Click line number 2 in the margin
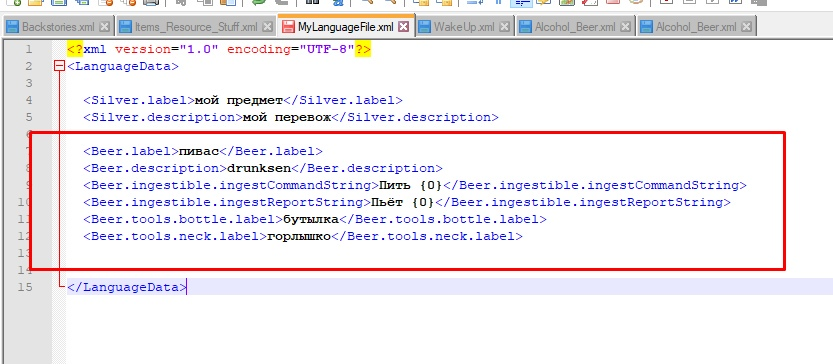Viewport: 833px width, 364px height. pyautogui.click(x=29, y=66)
